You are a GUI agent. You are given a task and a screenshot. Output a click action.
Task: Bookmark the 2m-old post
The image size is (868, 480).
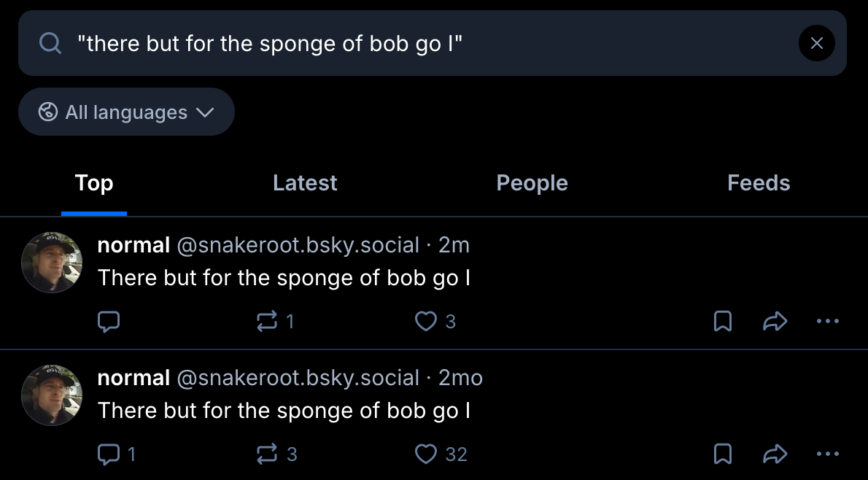[722, 321]
